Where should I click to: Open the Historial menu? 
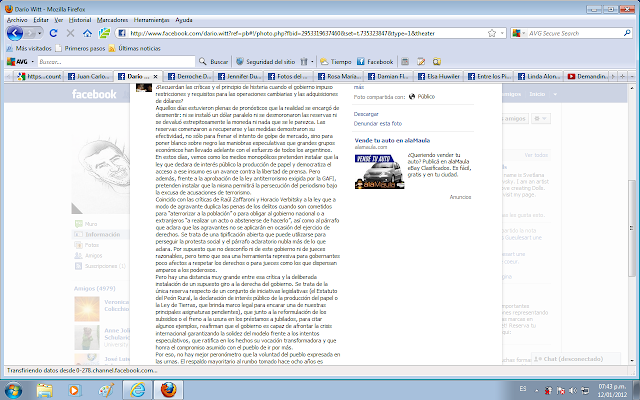tap(80, 20)
